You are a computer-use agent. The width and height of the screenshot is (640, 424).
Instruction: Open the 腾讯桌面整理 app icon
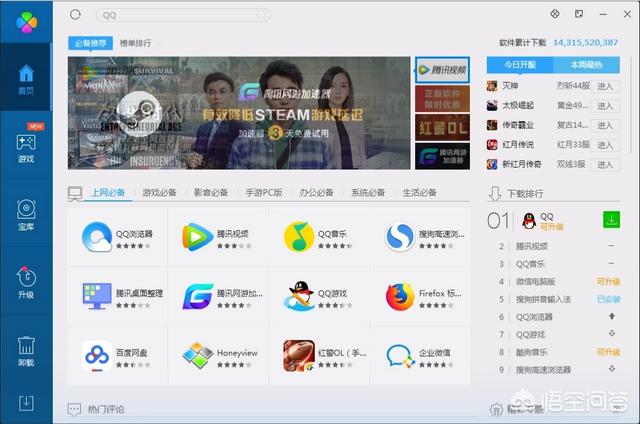pos(97,296)
